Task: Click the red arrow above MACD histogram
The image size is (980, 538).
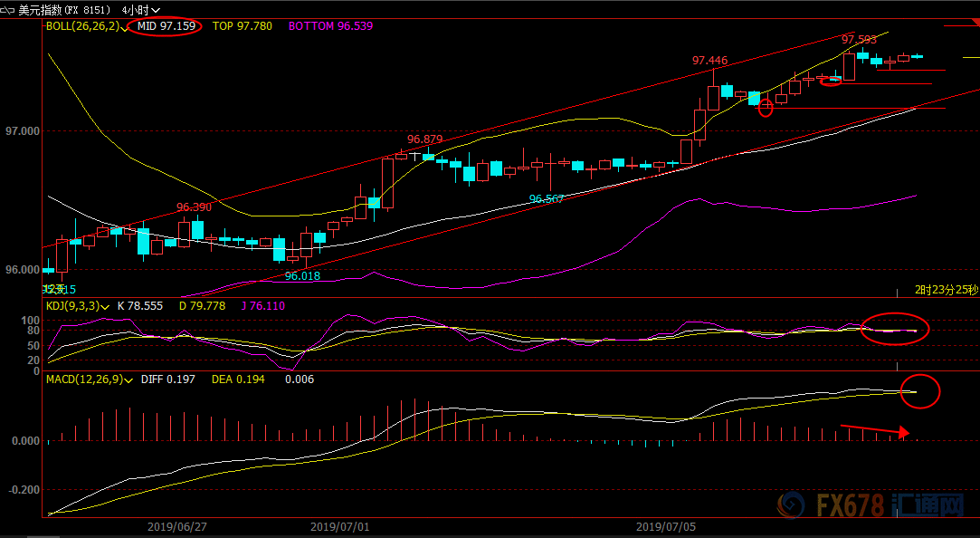Action: 874,430
